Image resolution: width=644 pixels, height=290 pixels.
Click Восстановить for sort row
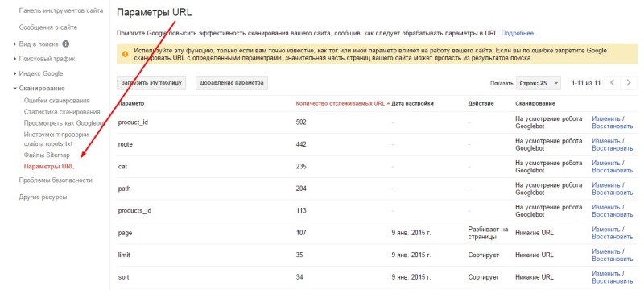click(x=613, y=281)
